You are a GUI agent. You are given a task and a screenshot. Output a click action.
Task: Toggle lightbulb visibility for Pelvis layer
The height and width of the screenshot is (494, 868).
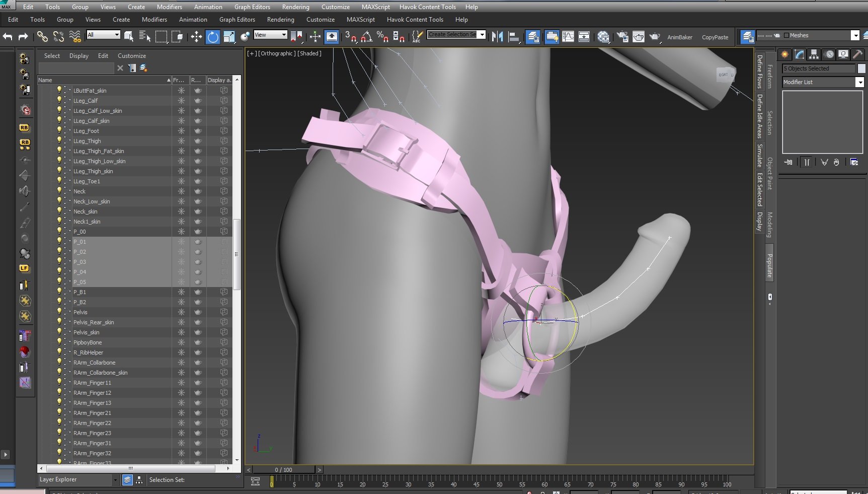pos(59,312)
